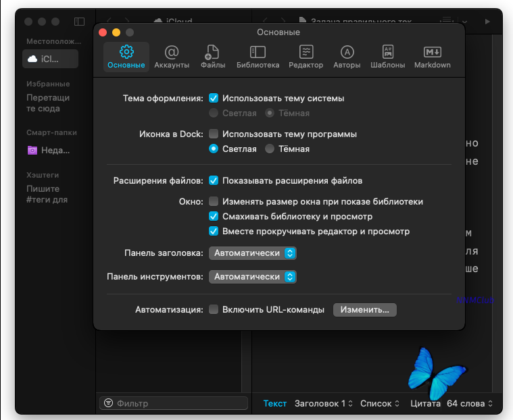The width and height of the screenshot is (513, 420).
Task: Enable Изменять размер окна при показе библиотеки
Action: (214, 201)
